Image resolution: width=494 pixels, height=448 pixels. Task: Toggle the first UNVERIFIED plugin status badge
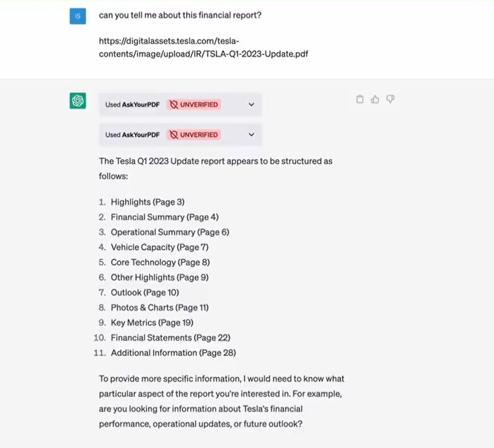193,104
